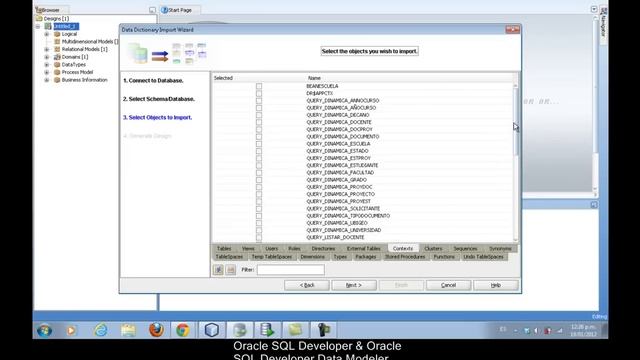Click the Relational Models folder icon

(x=57, y=49)
